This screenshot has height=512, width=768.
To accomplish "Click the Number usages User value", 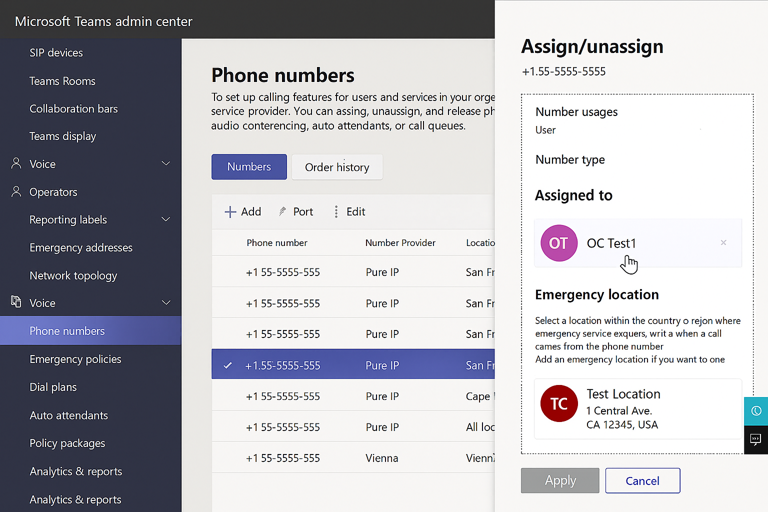I will [x=545, y=130].
